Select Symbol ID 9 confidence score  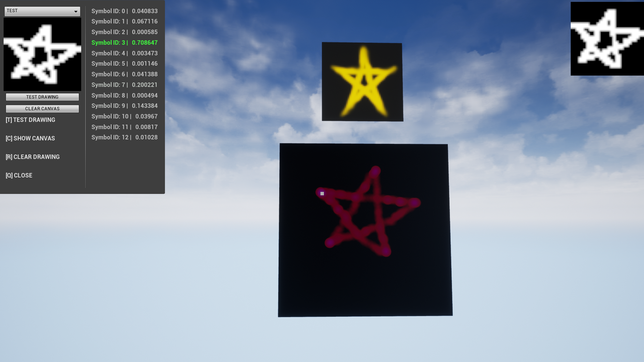pos(145,106)
